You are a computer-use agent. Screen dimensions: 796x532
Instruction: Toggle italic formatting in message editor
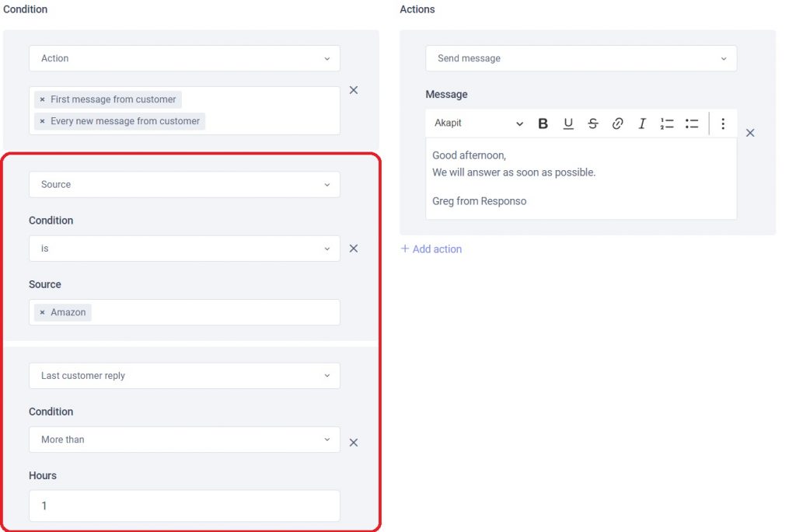click(x=642, y=123)
